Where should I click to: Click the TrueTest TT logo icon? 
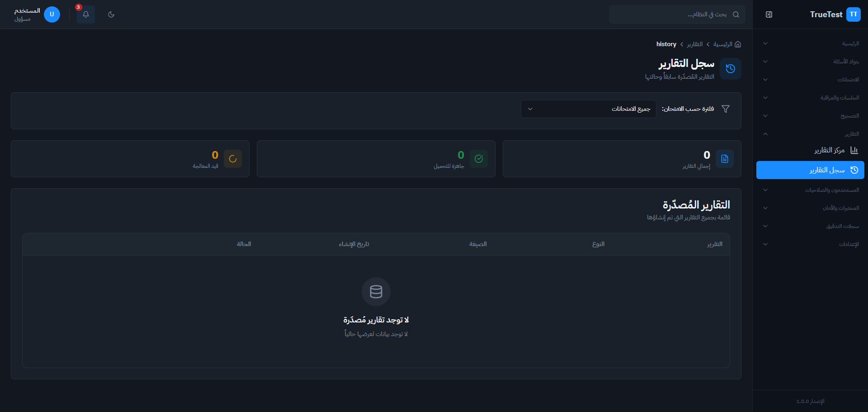[x=853, y=14]
